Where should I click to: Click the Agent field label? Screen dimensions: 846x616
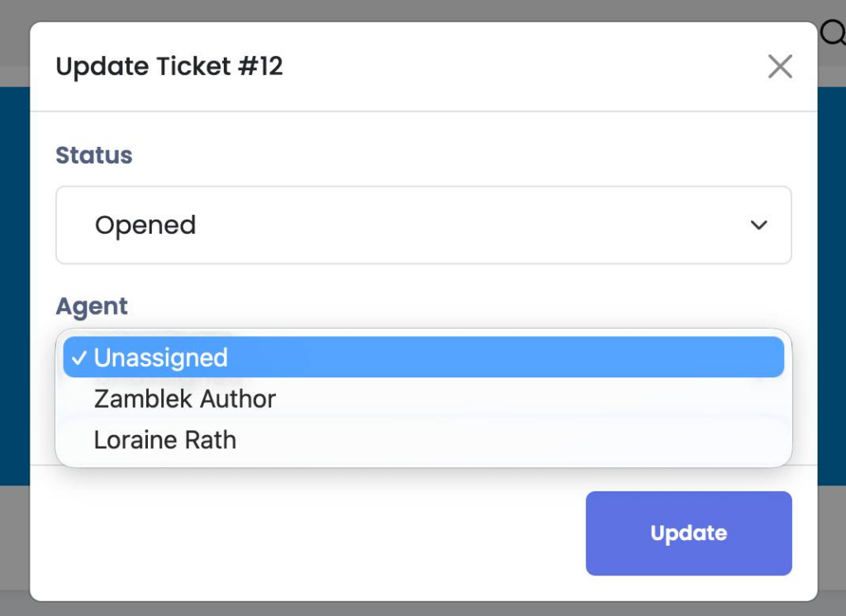(92, 306)
